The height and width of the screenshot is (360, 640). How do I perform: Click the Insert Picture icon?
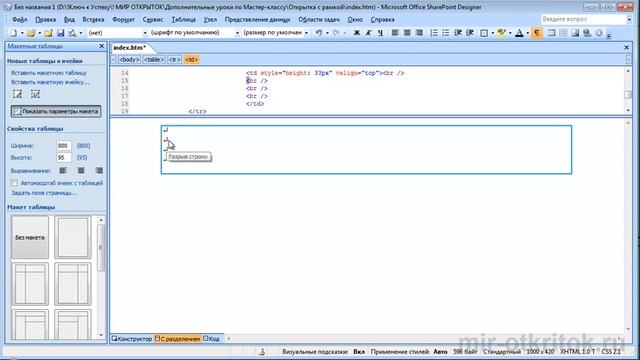575,33
